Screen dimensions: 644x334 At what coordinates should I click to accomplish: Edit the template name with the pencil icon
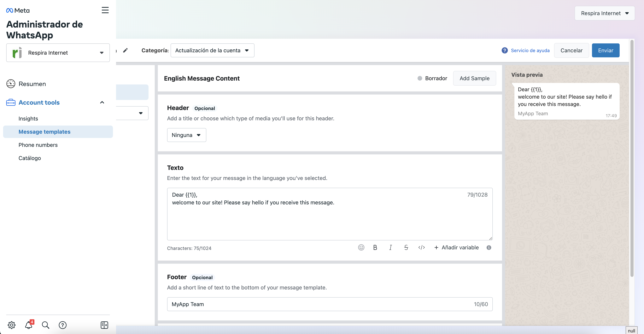pyautogui.click(x=126, y=50)
